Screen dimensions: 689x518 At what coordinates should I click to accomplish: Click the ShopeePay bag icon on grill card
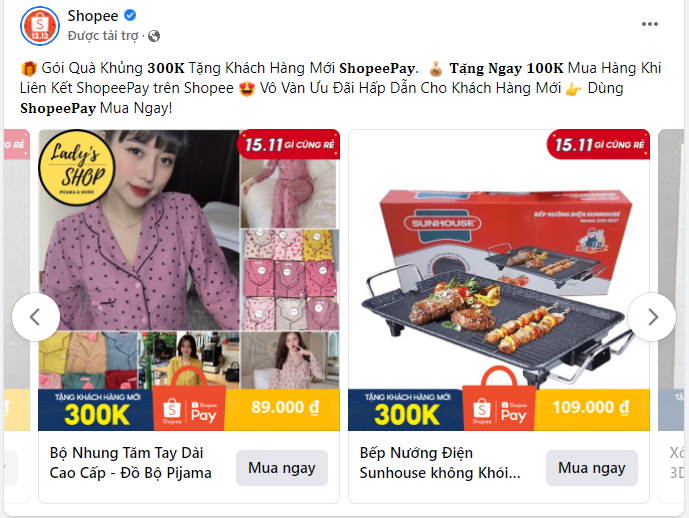pyautogui.click(x=499, y=400)
